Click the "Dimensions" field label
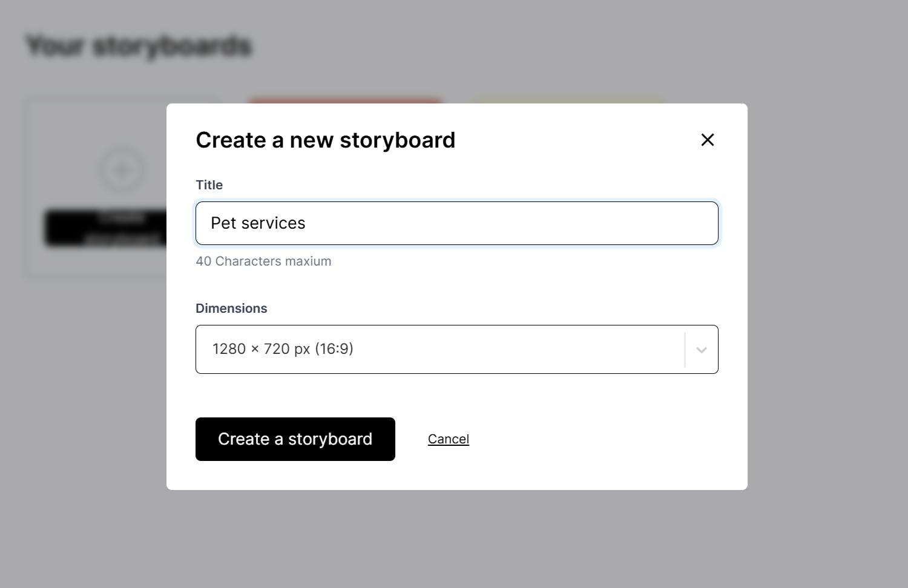The width and height of the screenshot is (908, 588). (x=231, y=309)
